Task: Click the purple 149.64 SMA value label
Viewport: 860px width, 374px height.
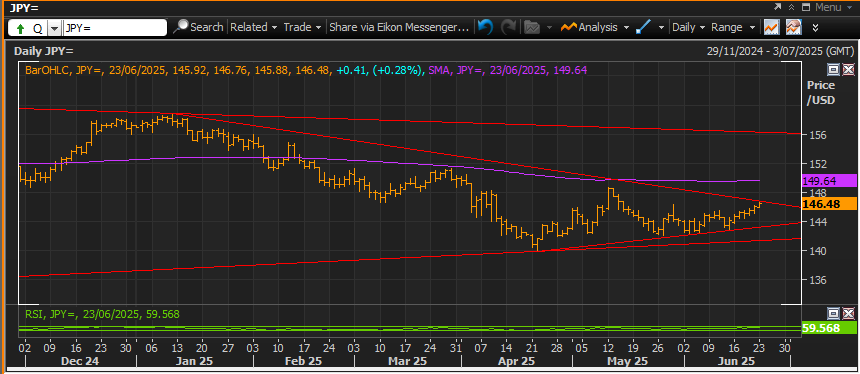Action: tap(829, 181)
